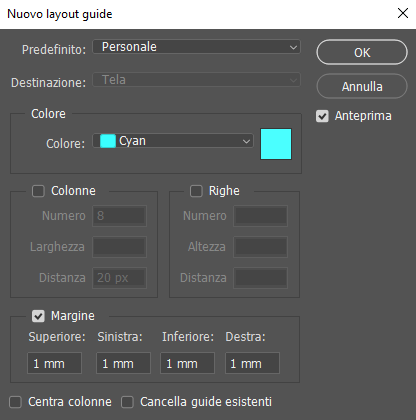Open the Colore dropdown showing Cyan
This screenshot has height=420, width=416.
pos(173,141)
